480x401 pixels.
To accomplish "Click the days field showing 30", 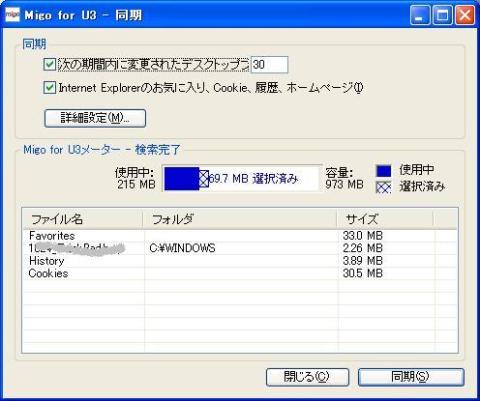I will [269, 64].
